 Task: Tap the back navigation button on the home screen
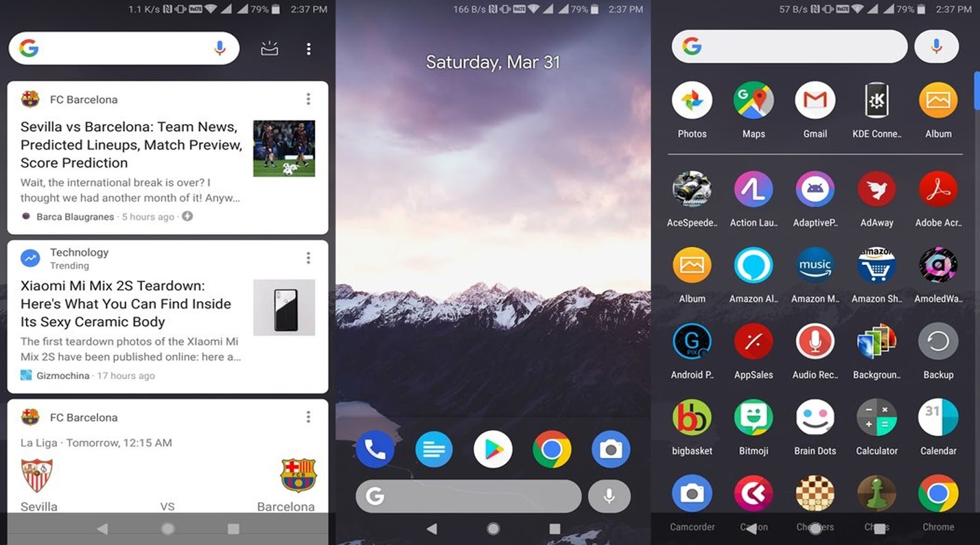(432, 528)
